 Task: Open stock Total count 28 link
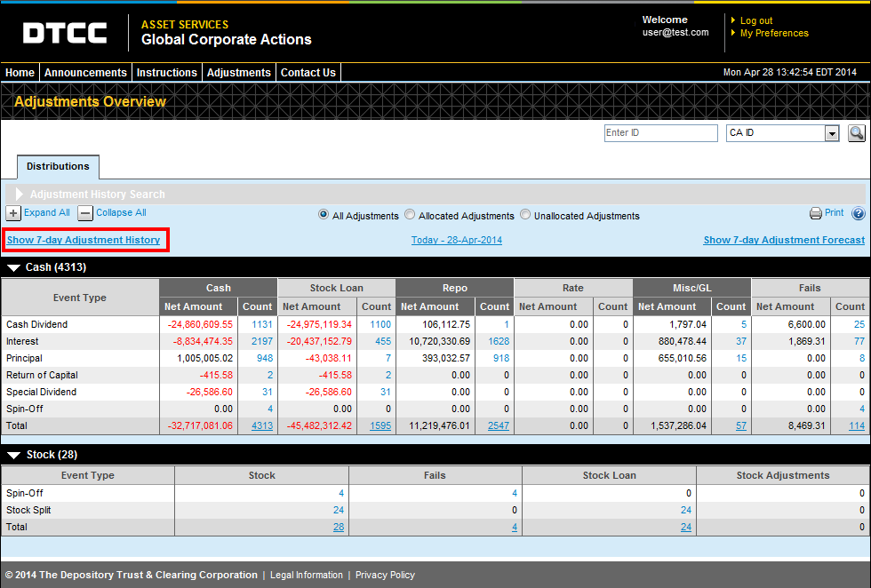(x=339, y=527)
